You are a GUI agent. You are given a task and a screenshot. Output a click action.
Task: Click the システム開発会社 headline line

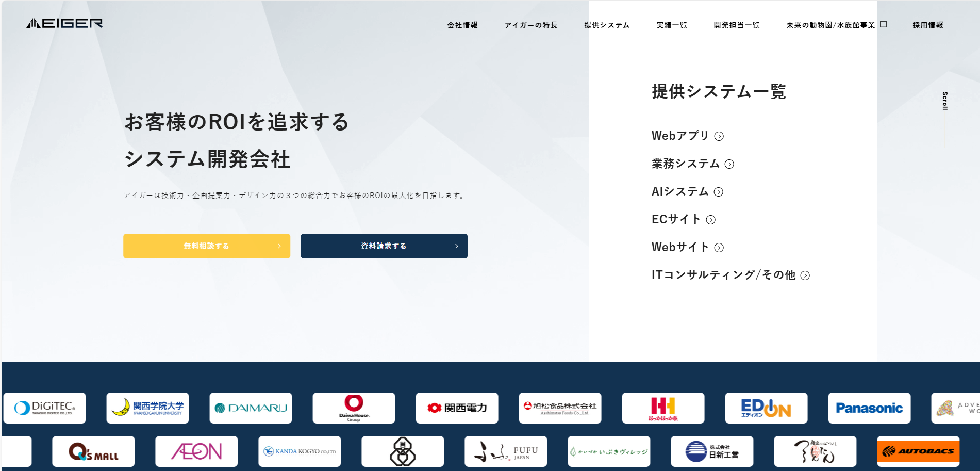click(207, 159)
